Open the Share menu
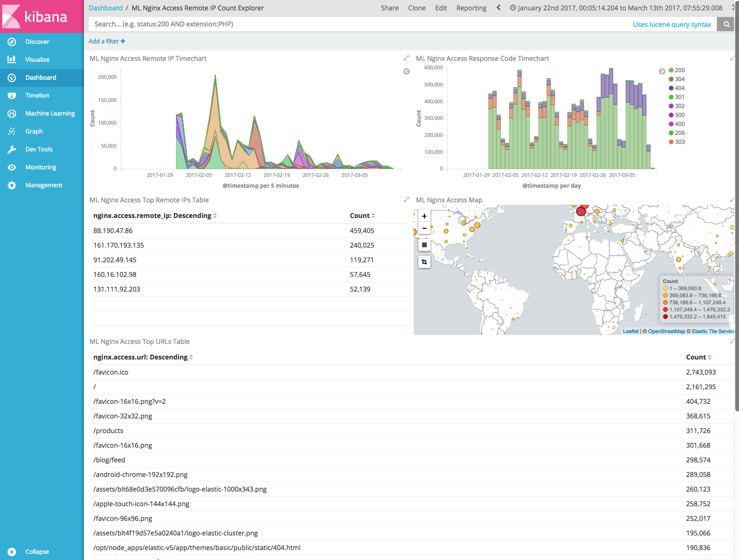The height and width of the screenshot is (560, 739). pyautogui.click(x=390, y=8)
